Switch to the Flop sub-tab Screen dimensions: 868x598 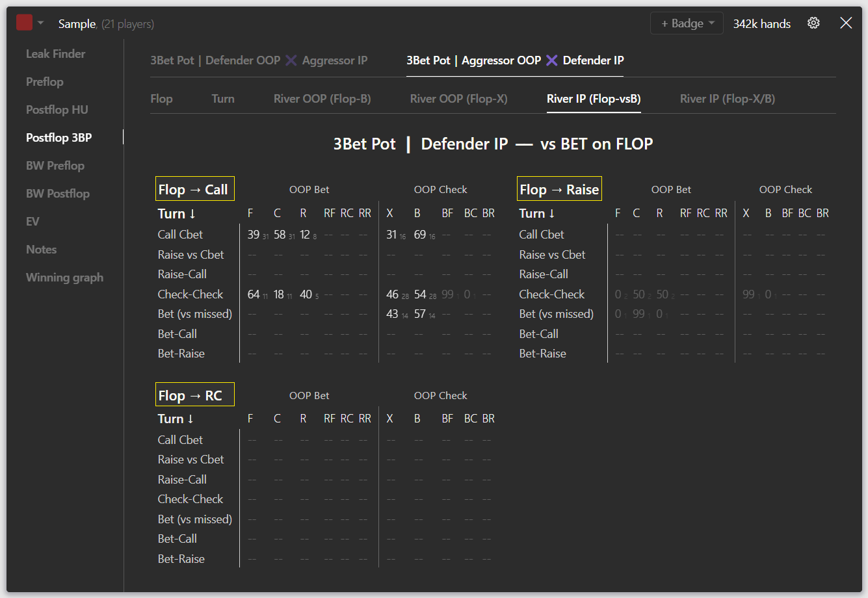click(x=161, y=99)
